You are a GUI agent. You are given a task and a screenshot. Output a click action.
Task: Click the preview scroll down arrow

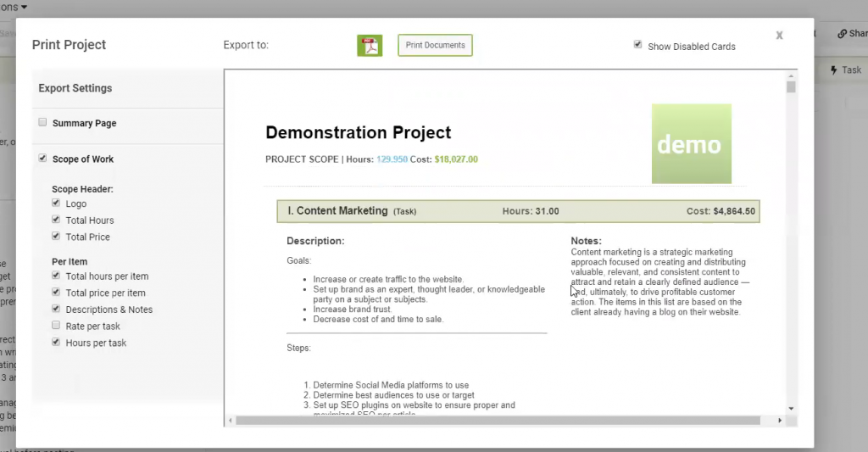(791, 409)
